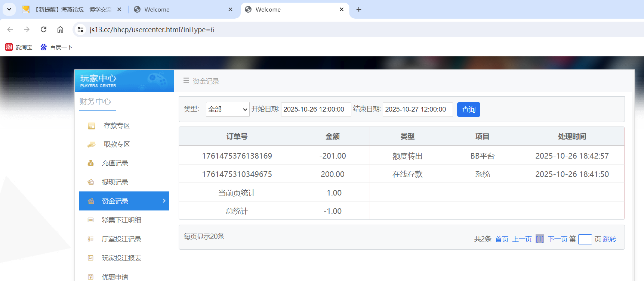Image resolution: width=644 pixels, height=281 pixels.
Task: Open the 优惠申请 sidebar menu item
Action: (115, 277)
